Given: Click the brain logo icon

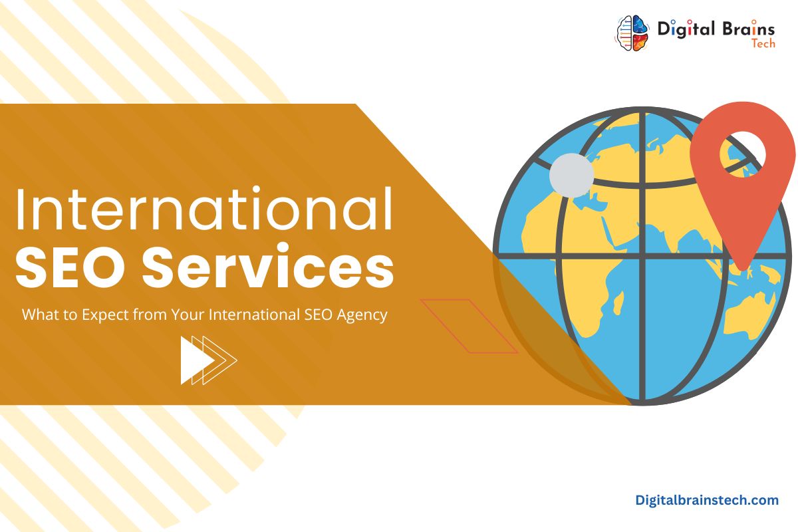Looking at the screenshot, I should pyautogui.click(x=631, y=33).
